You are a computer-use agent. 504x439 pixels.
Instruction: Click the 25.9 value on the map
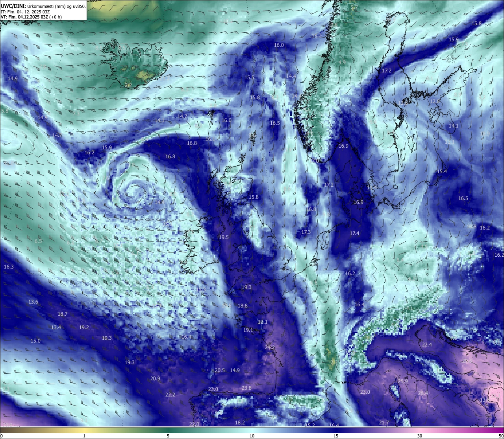tap(403, 382)
